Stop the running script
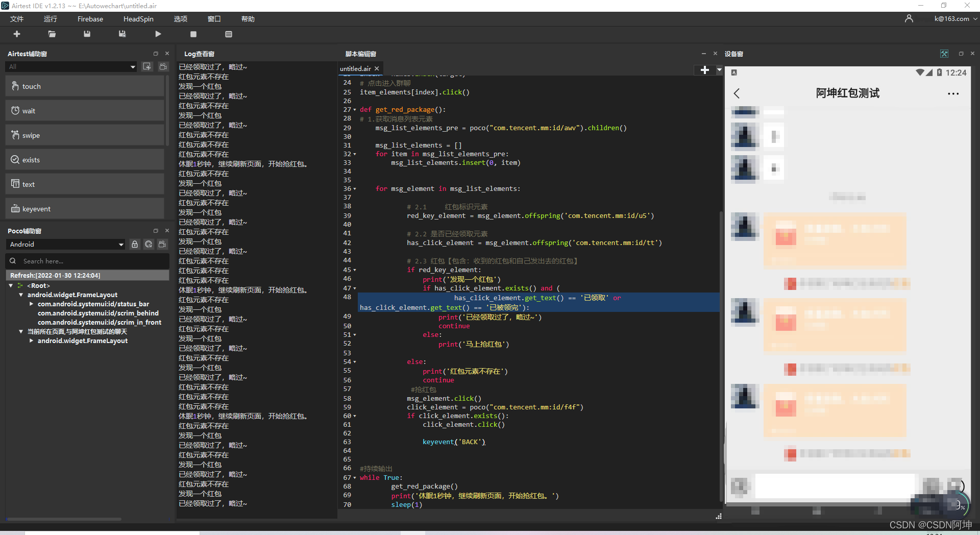980x535 pixels. pos(193,34)
